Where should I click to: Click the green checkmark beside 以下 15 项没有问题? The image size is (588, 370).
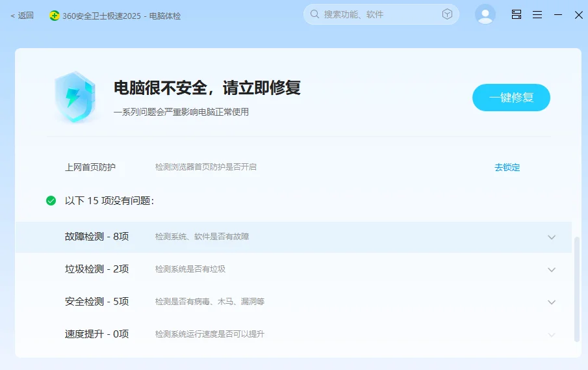point(51,201)
